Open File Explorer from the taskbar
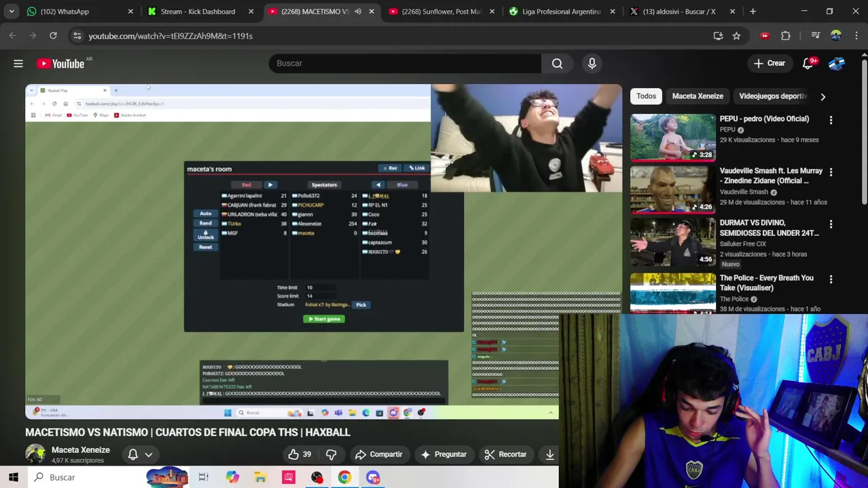The image size is (868, 488). coord(260,477)
